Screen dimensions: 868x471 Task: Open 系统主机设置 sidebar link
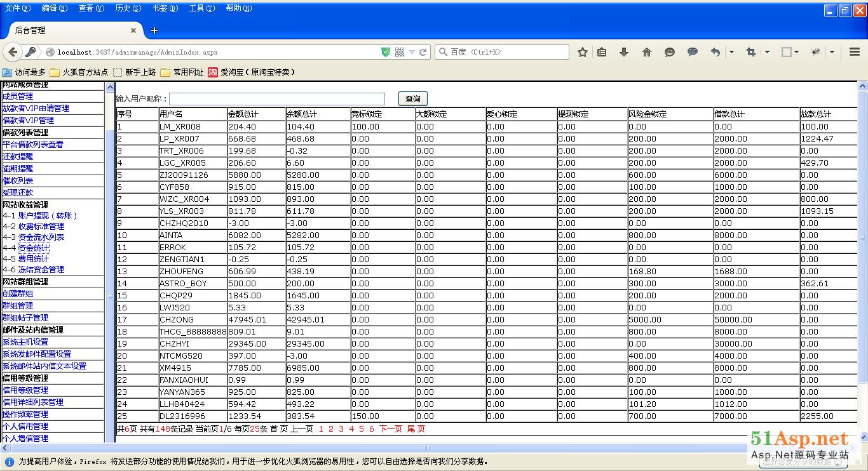(25, 342)
